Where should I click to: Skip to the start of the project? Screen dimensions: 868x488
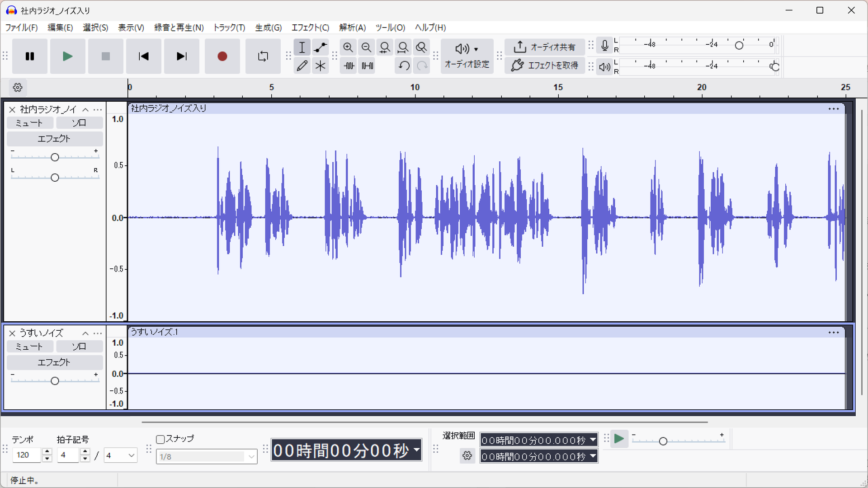144,56
